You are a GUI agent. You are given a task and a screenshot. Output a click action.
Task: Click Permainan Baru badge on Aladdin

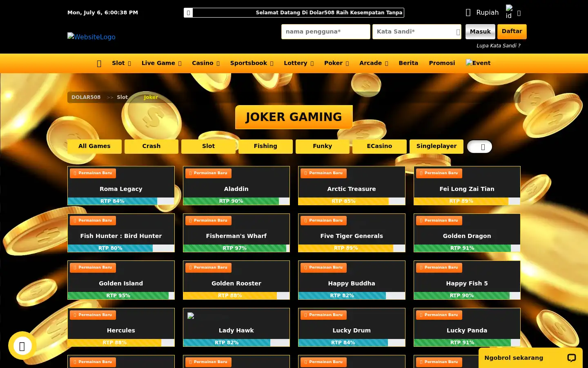click(208, 173)
